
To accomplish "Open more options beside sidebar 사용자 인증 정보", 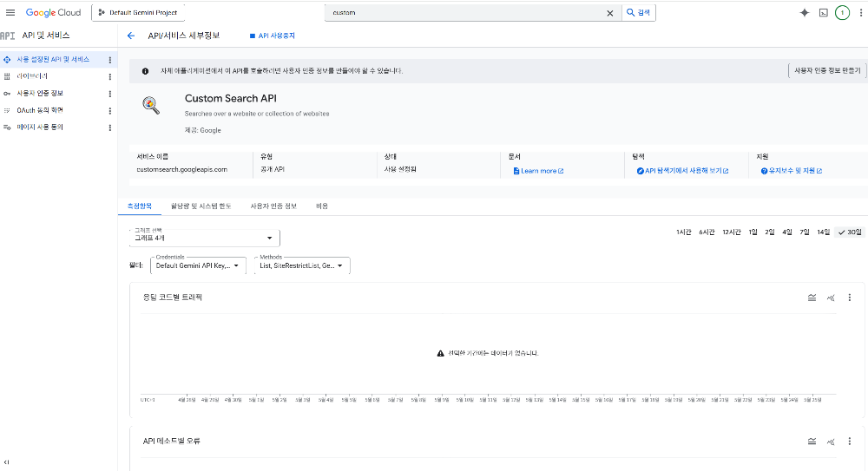I will click(x=109, y=94).
